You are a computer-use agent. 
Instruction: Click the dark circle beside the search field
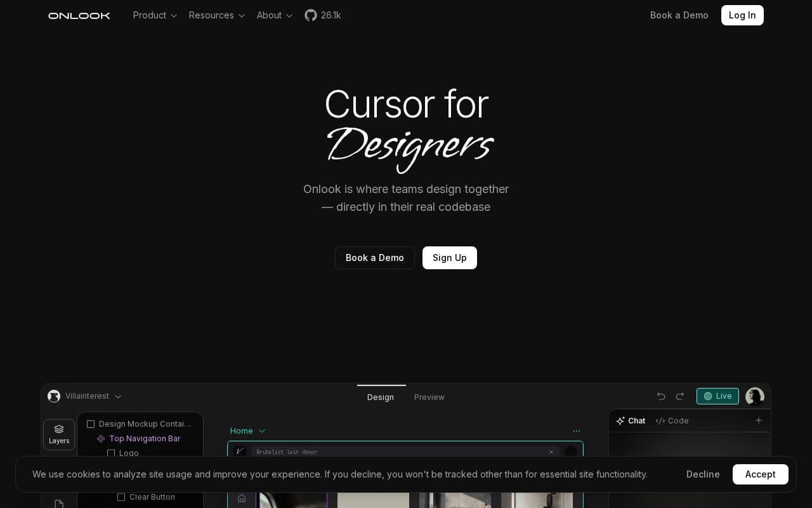pos(571,451)
